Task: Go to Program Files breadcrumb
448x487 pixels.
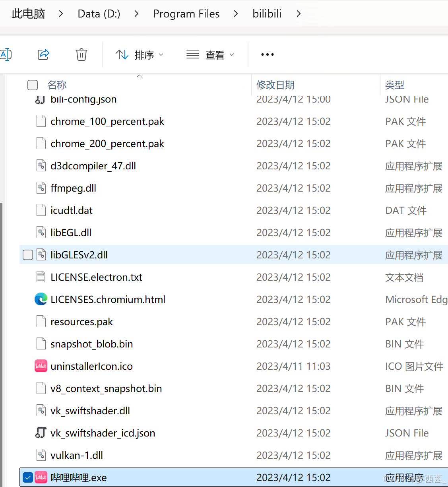Action: (186, 14)
